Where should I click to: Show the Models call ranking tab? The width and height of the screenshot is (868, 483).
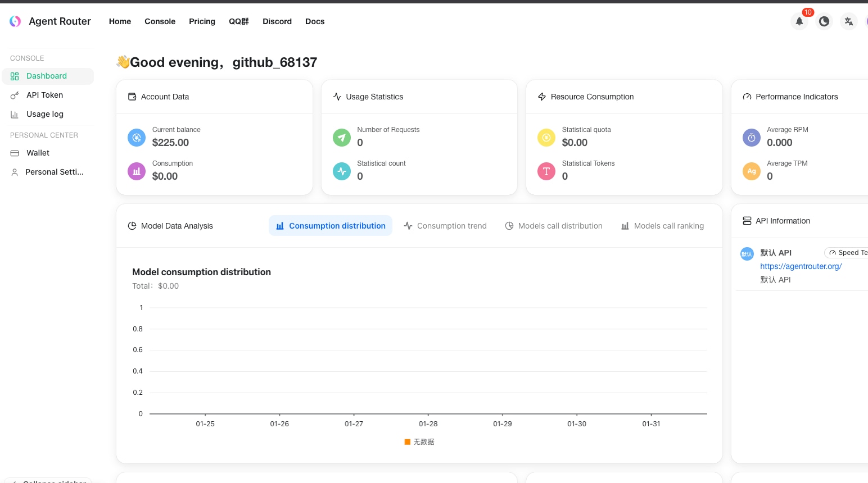coord(662,226)
